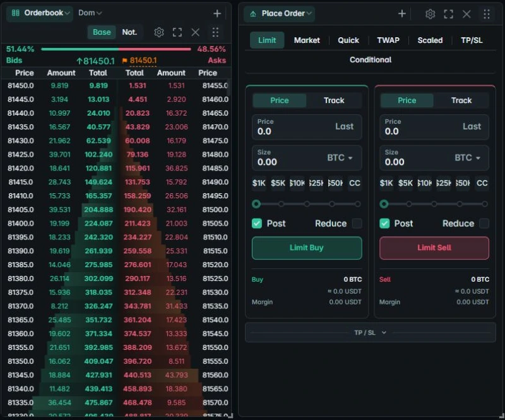Use Last price in buy form

[x=344, y=126]
